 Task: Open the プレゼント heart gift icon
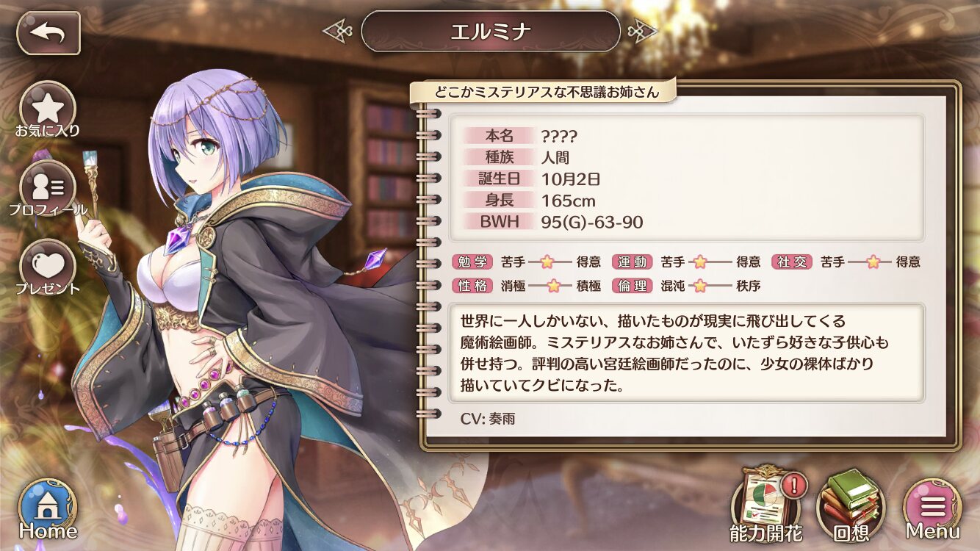click(x=48, y=267)
